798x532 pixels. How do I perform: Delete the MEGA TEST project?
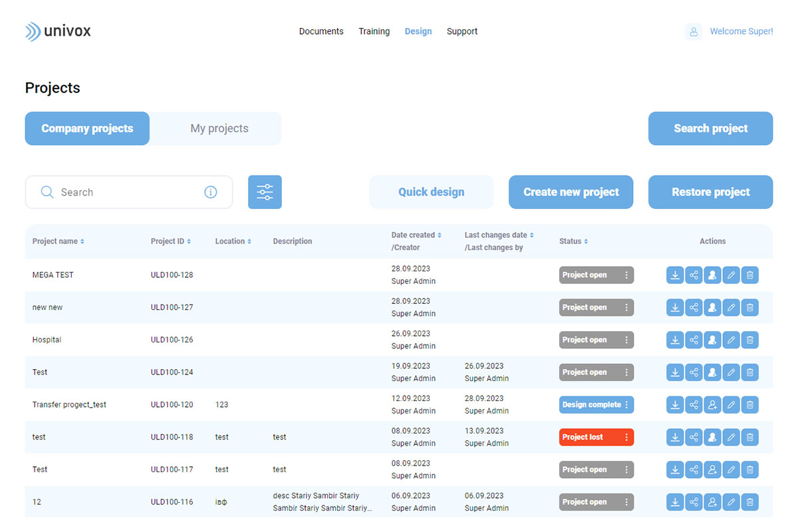pyautogui.click(x=749, y=275)
